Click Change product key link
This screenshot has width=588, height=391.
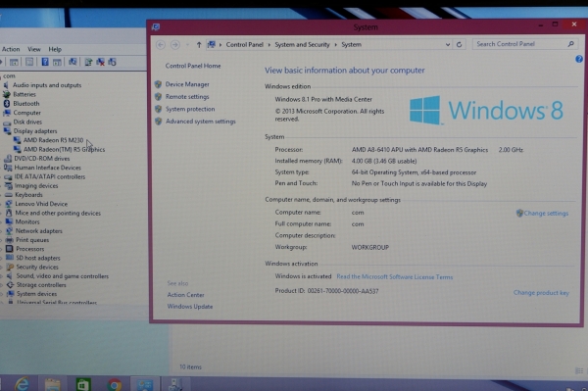pos(541,293)
